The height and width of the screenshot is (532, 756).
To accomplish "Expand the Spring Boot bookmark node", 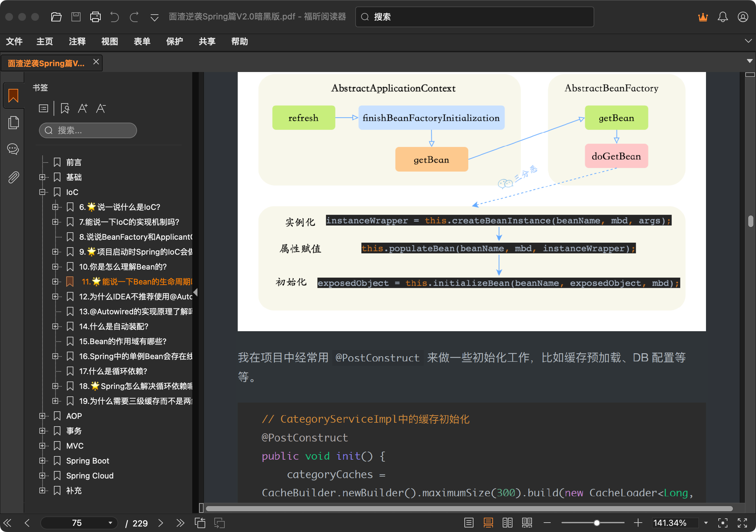I will click(43, 461).
